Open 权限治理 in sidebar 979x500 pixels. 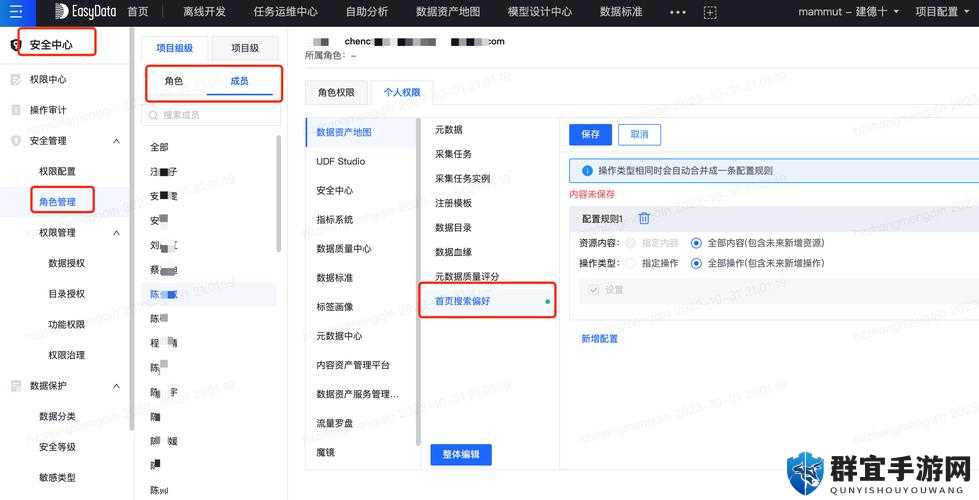point(67,355)
